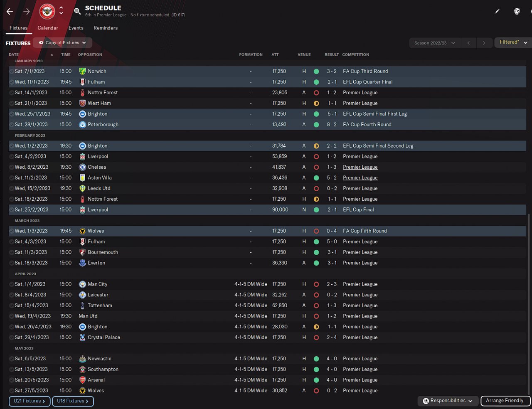Select the FA Cup Fifth Round competition cell
Screen dimensions: 532x409
click(x=365, y=231)
